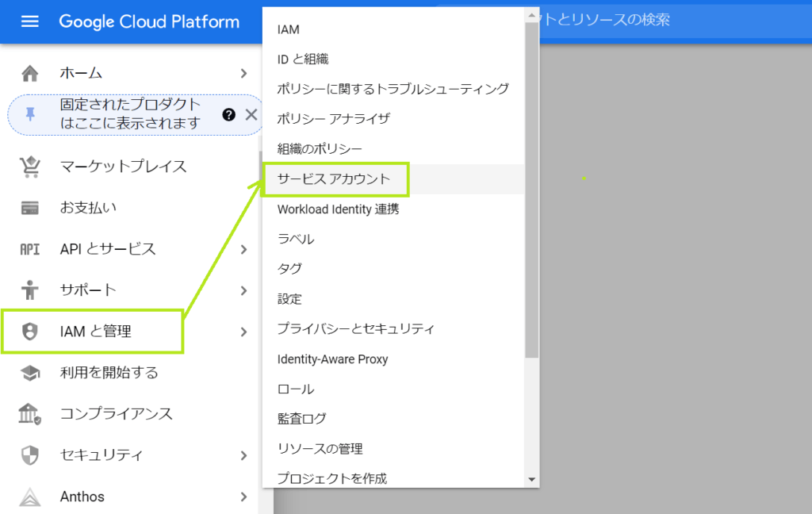Open セキュリティ in sidebar
The width and height of the screenshot is (812, 514).
[x=101, y=455]
